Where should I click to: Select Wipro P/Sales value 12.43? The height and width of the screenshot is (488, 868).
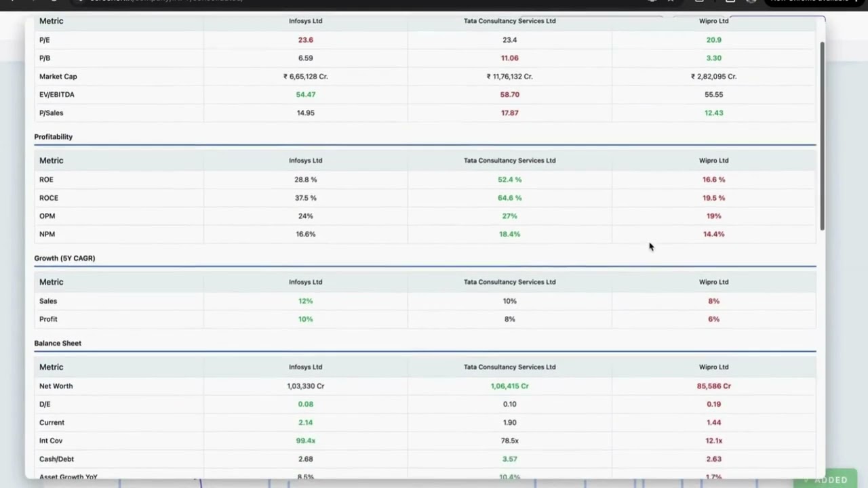pyautogui.click(x=714, y=113)
